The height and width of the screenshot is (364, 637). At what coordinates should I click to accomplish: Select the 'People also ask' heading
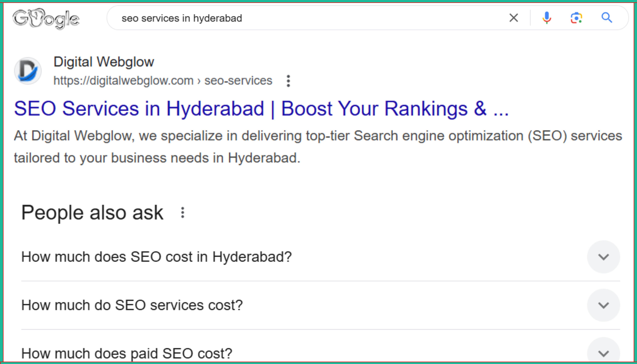click(92, 213)
